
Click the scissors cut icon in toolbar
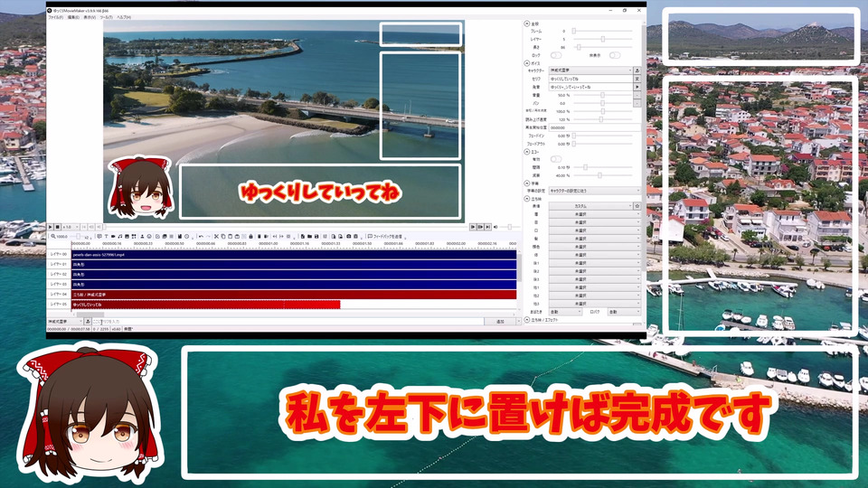216,236
